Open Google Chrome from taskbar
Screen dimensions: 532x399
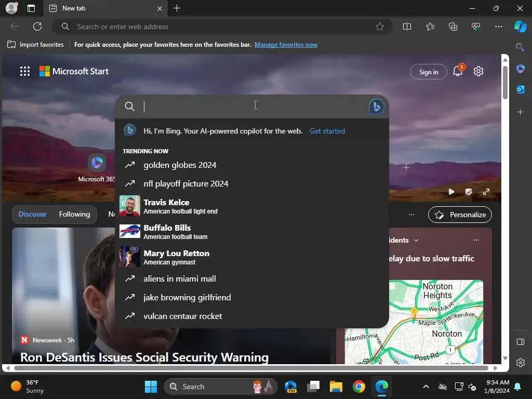tap(358, 387)
